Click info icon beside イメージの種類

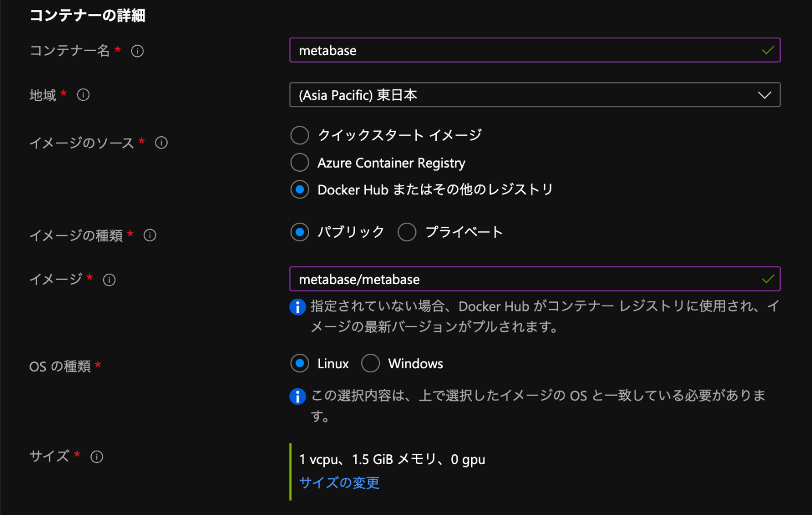coord(150,235)
